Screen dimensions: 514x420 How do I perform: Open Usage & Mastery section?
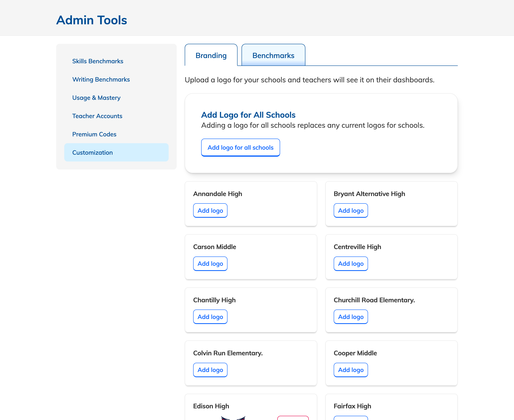[x=96, y=98]
